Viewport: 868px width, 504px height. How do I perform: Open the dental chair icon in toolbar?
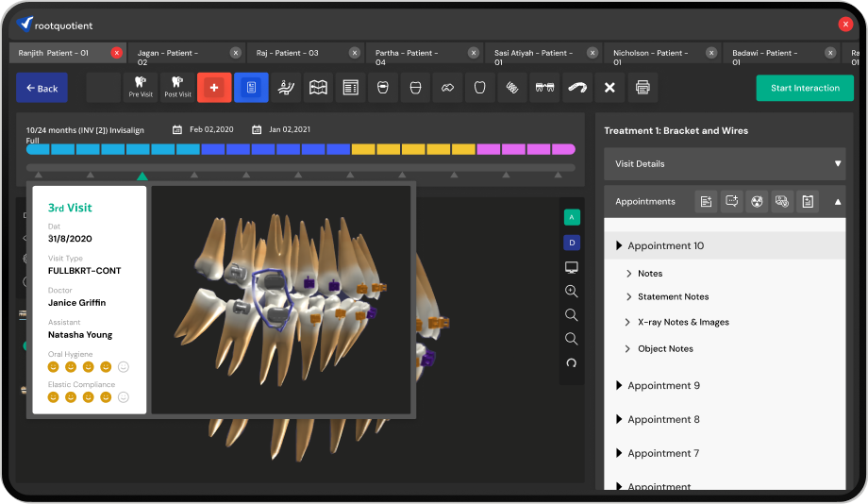[286, 88]
